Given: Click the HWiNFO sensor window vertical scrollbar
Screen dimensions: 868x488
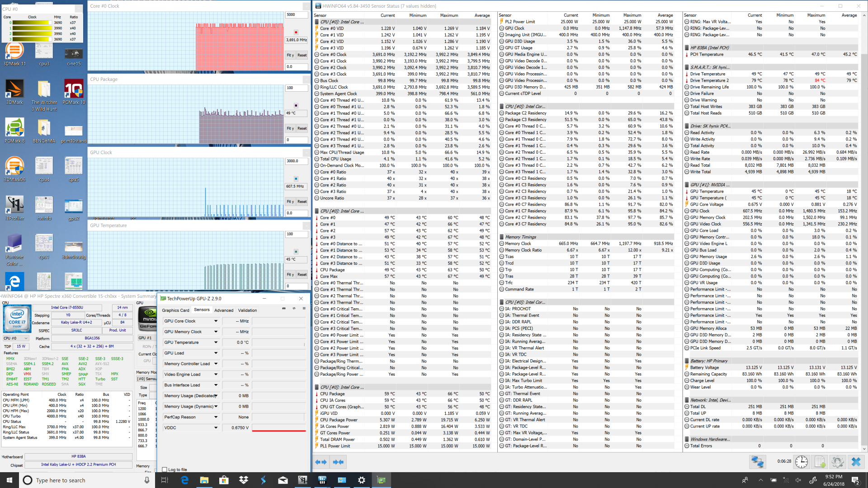Looking at the screenshot, I should pyautogui.click(x=865, y=233).
